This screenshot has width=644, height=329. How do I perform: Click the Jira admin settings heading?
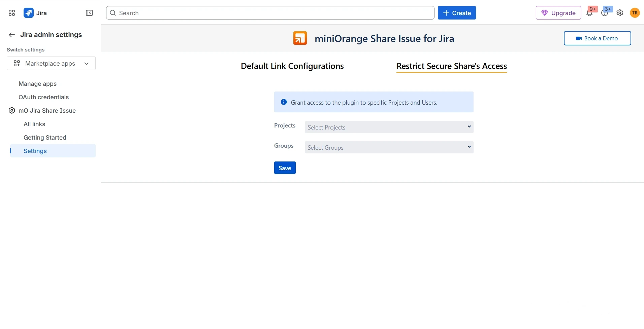(51, 35)
